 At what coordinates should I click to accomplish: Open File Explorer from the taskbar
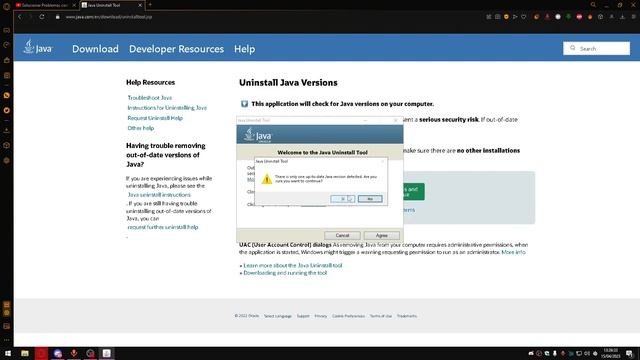(25, 353)
